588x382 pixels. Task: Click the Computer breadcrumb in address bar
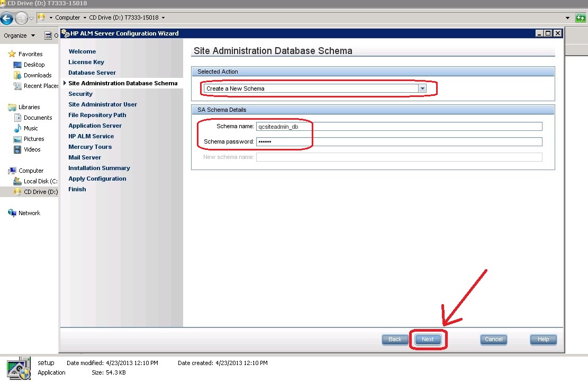tap(68, 17)
